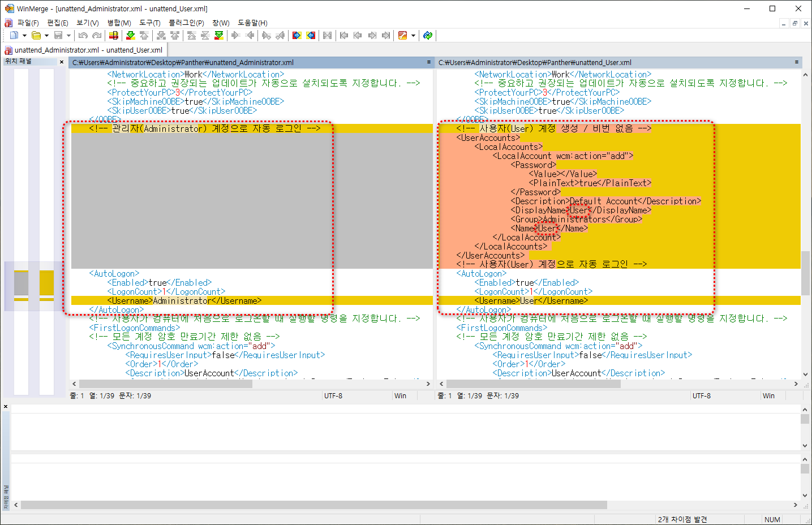Jump to Last Difference icon
The height and width of the screenshot is (525, 812).
[x=219, y=35]
